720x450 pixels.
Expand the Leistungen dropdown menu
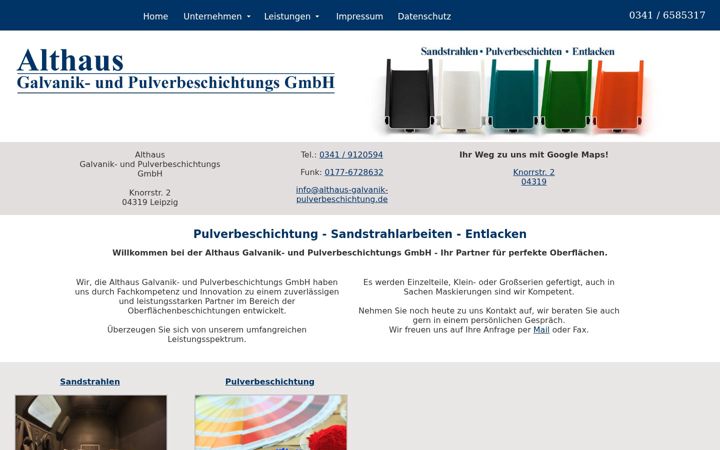point(291,17)
